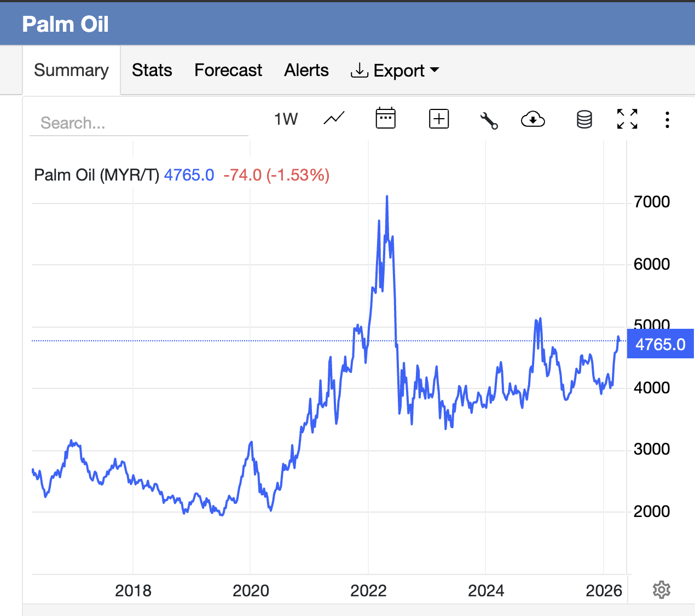The image size is (695, 616).
Task: Switch to the Summary tab
Action: pos(71,70)
